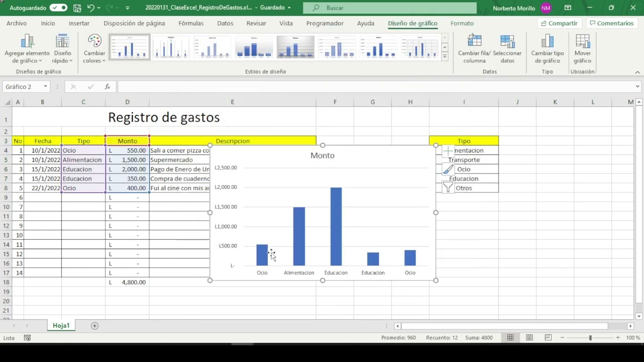Click the Compartir button
644x362 pixels.
(x=558, y=23)
